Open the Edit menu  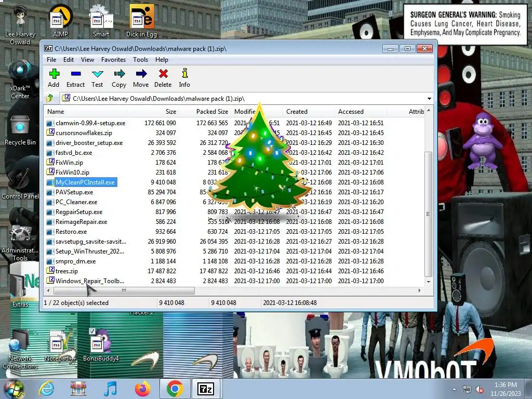click(69, 60)
